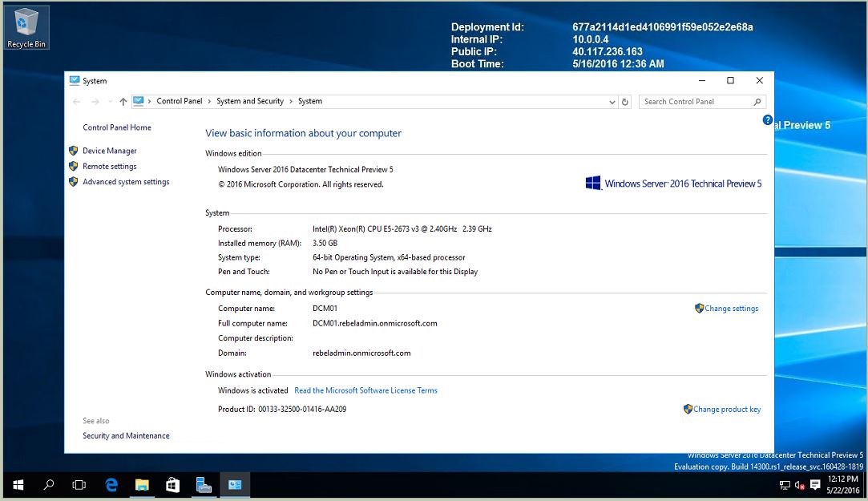The height and width of the screenshot is (501, 868).
Task: Click the Windows Server 2016 logo
Action: 674,184
